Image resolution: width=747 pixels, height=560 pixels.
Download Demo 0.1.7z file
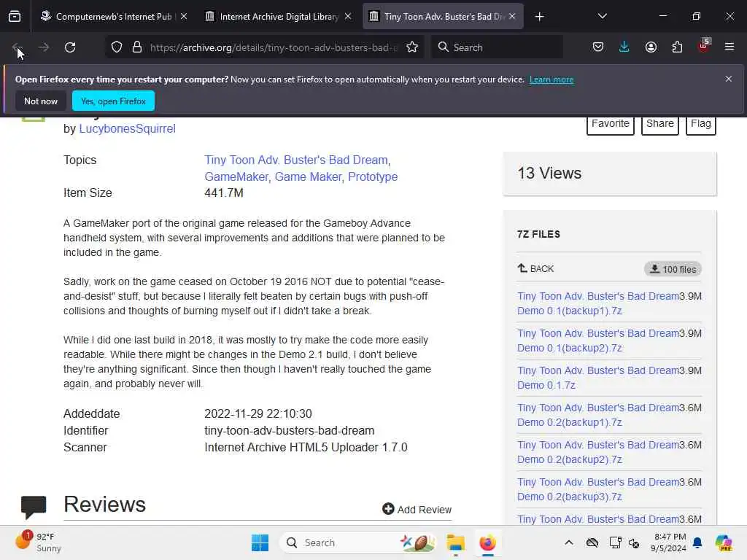(x=598, y=378)
